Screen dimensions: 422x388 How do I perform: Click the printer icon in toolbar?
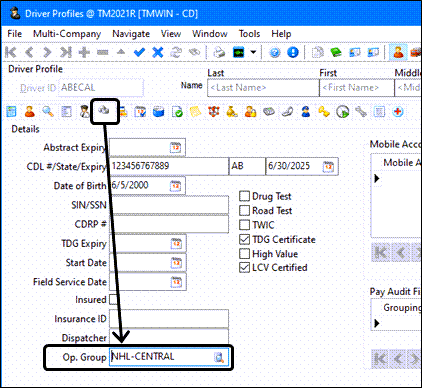click(219, 52)
